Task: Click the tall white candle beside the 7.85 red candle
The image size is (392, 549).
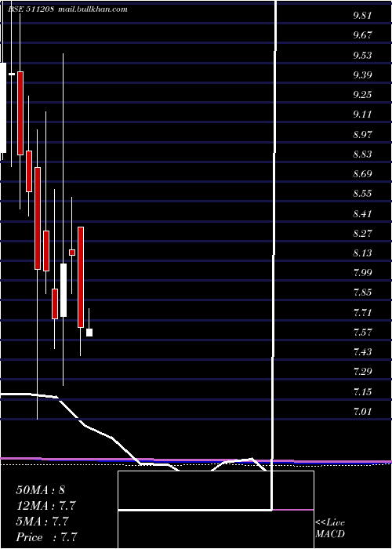Action: click(x=64, y=290)
